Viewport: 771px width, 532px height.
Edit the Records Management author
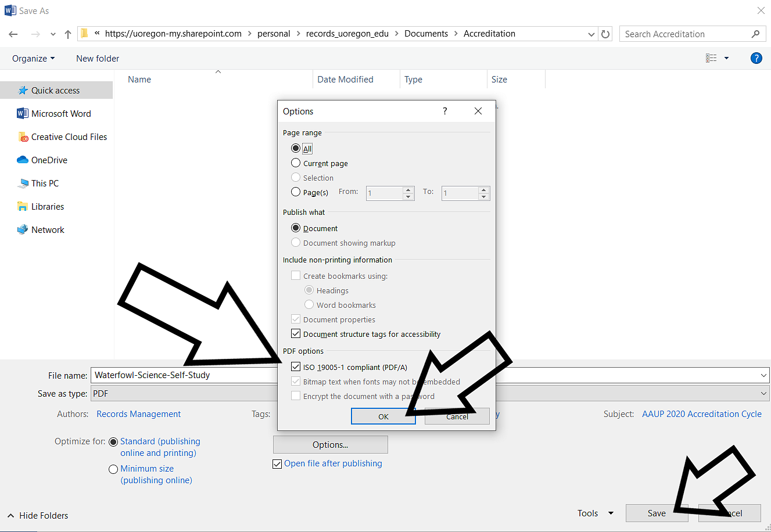(138, 414)
